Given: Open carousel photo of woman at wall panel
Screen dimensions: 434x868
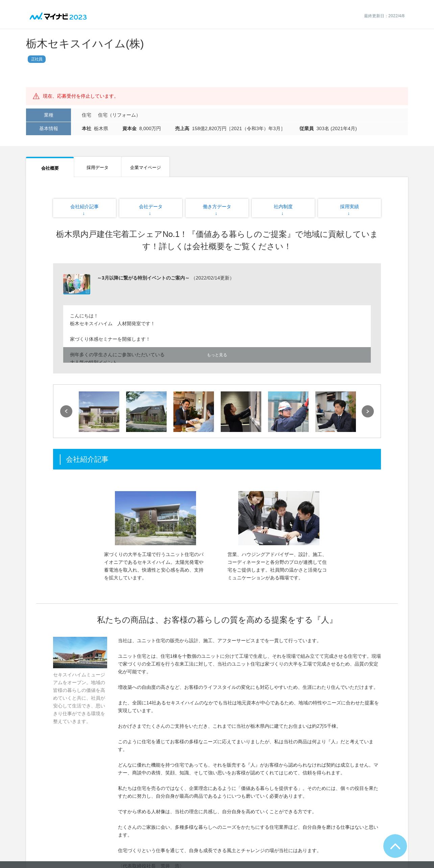Looking at the screenshot, I should (x=241, y=412).
